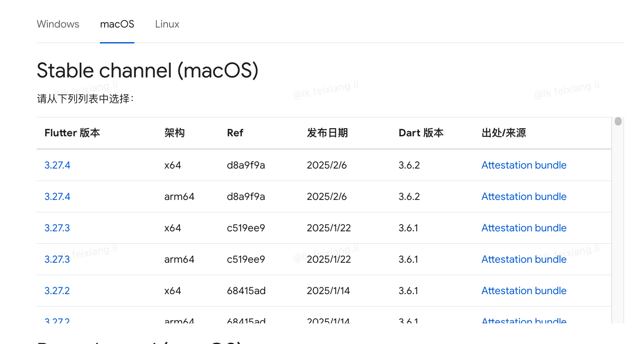Download Flutter 3.27.4 for arm64
Image resolution: width=644 pixels, height=344 pixels.
57,197
